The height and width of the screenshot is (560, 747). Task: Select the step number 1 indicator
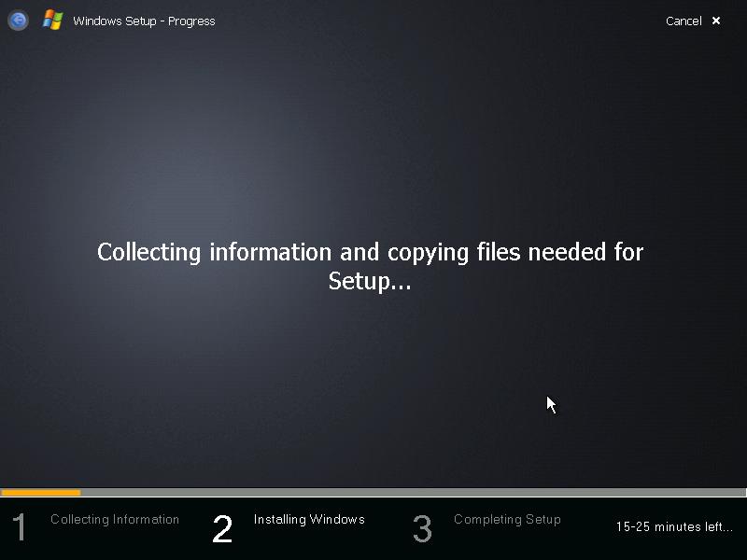19,528
